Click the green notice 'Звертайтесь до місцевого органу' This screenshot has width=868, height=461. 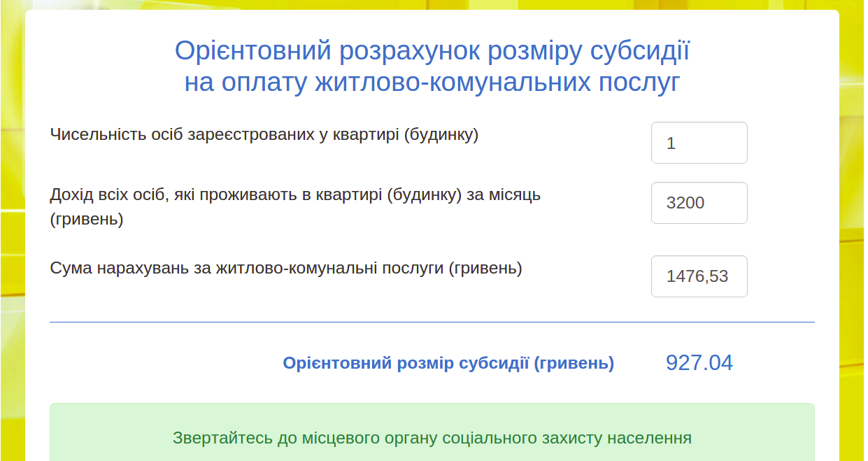click(x=432, y=438)
